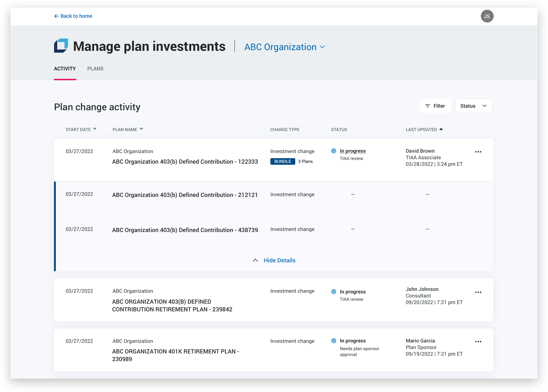Click In progress status in John Johnson row
548x392 pixels.
tap(353, 292)
